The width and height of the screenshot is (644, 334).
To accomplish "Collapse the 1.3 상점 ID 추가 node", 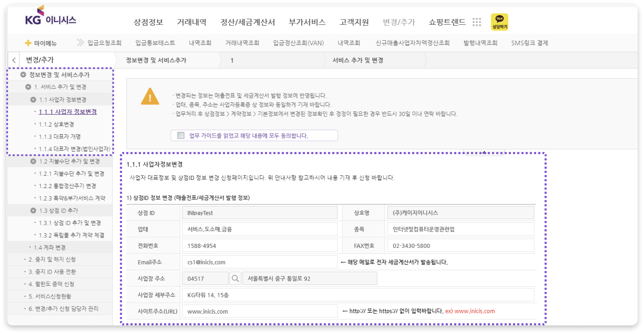I will pyautogui.click(x=33, y=210).
